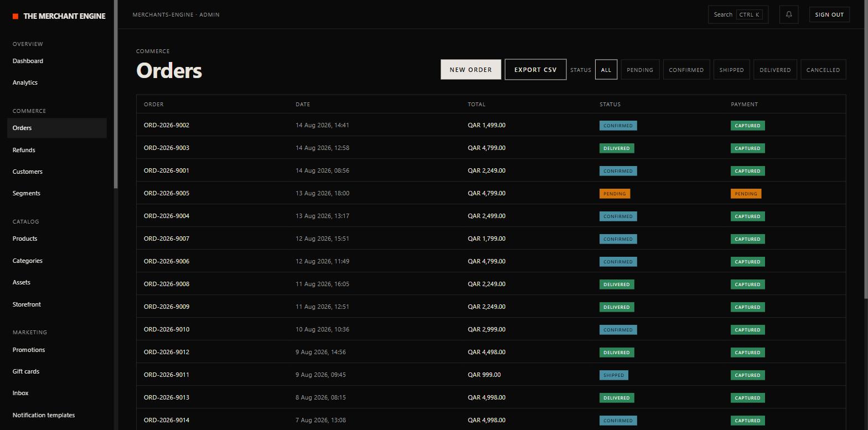Screen dimensions: 868x430
Task: Open order ORD-2026-9008
Action: [166, 284]
